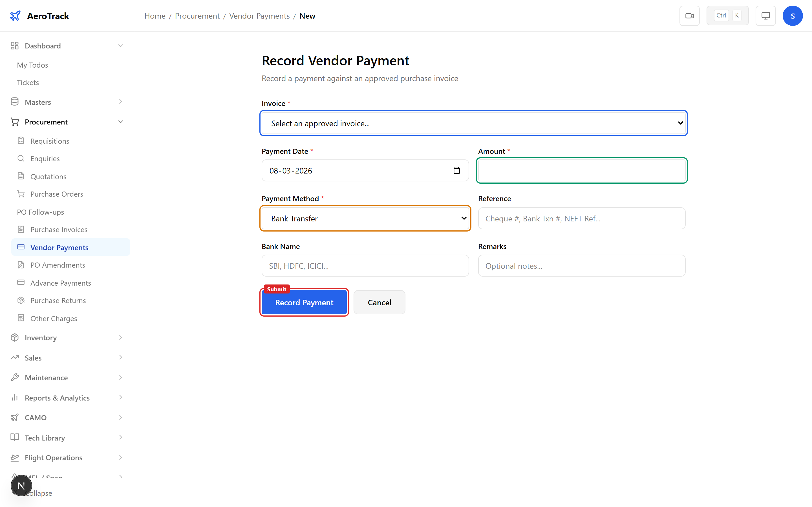The height and width of the screenshot is (507, 812).
Task: Click the Advance Payments card icon
Action: point(21,283)
